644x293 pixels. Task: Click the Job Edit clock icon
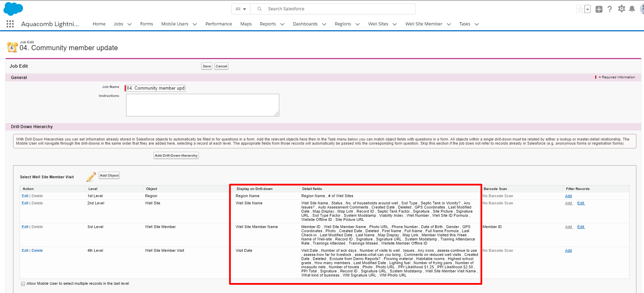click(x=12, y=47)
